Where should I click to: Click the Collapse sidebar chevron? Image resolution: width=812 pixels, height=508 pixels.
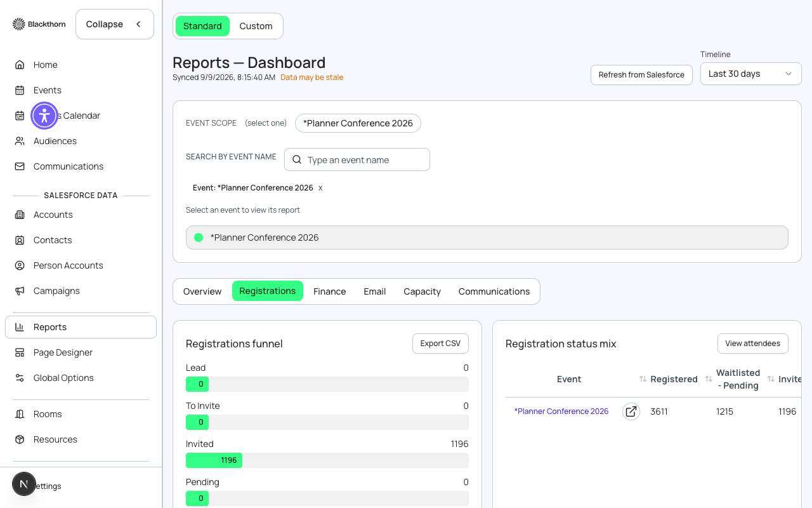[138, 24]
